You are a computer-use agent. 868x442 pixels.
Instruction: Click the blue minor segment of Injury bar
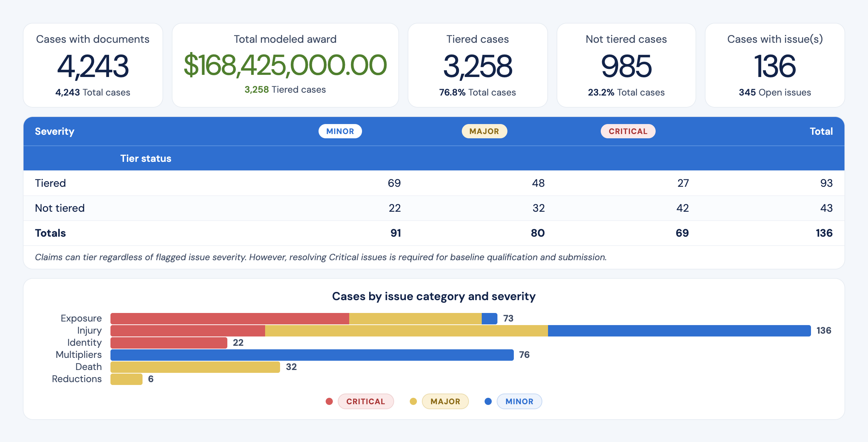pos(679,330)
